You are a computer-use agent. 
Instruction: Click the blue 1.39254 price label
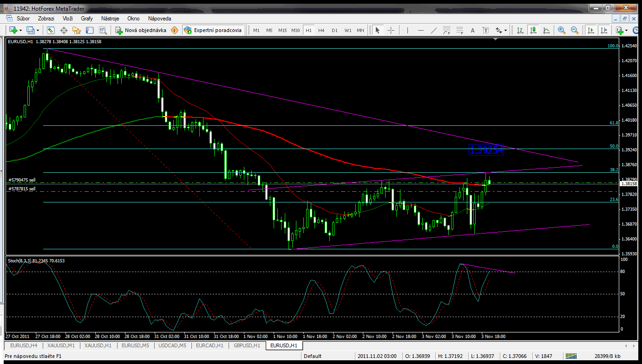click(x=486, y=150)
